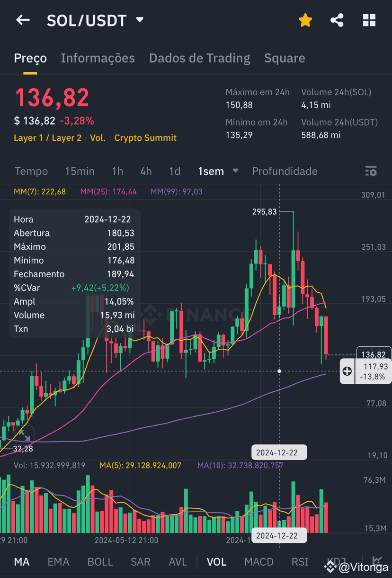This screenshot has height=578, width=392.
Task: Tap the 32,28 low price marker
Action: (x=23, y=448)
